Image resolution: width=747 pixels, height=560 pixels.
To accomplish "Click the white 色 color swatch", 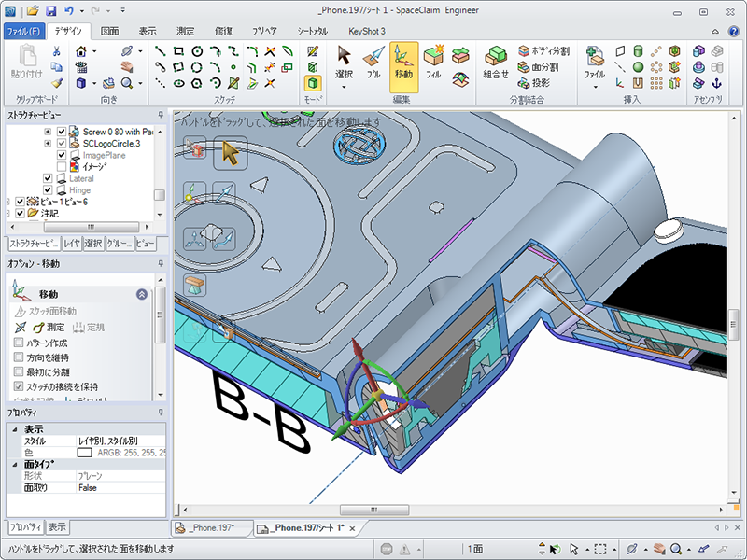I will [85, 452].
